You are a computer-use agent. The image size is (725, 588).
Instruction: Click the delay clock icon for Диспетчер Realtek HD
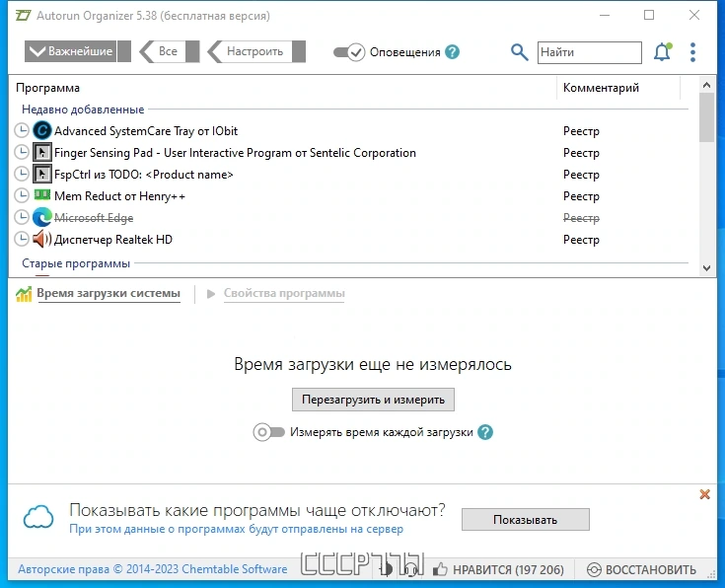(x=22, y=239)
